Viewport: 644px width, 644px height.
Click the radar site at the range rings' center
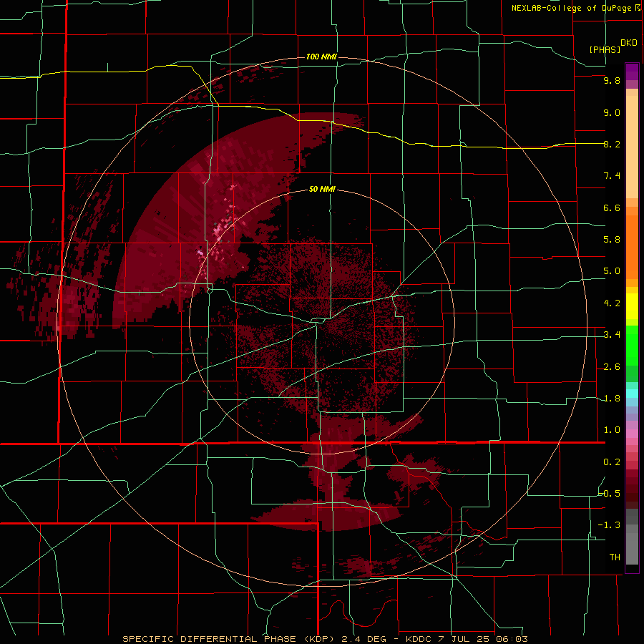[x=323, y=321]
